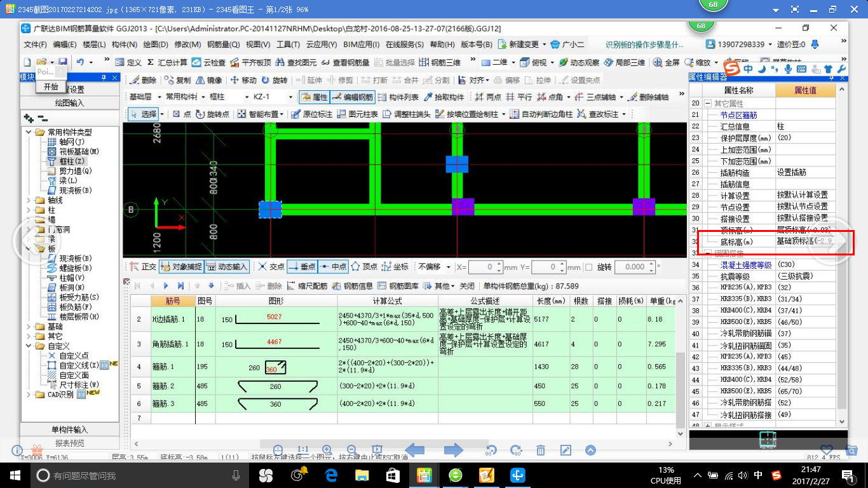
Task: Click 自动判断边角柱 tool
Action: [x=541, y=114]
